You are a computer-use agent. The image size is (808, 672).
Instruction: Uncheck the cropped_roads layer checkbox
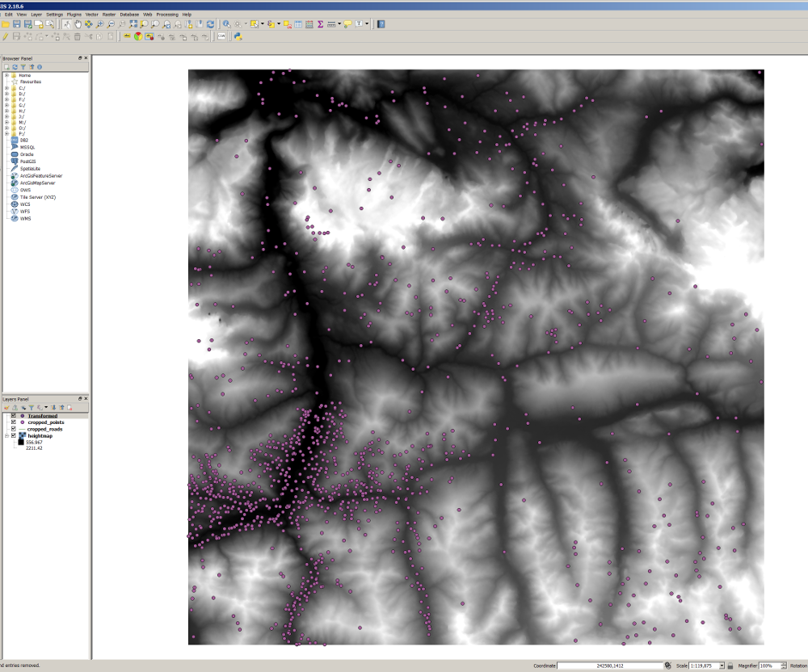click(14, 429)
